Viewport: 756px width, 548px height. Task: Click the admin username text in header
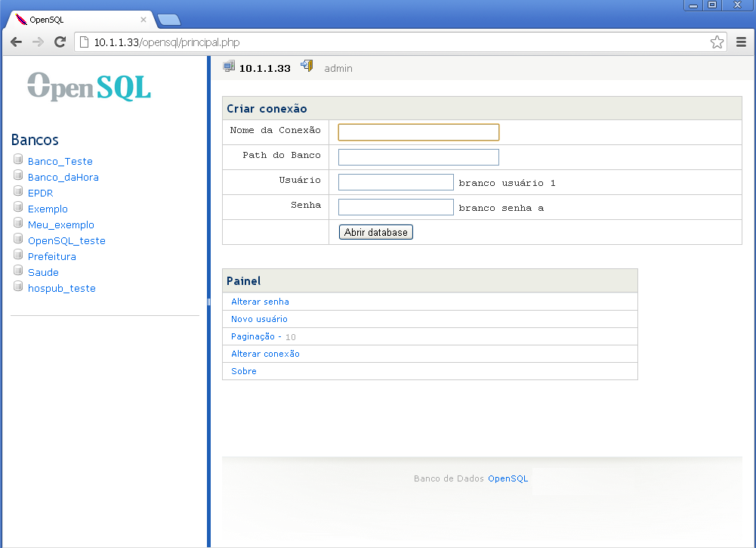pyautogui.click(x=338, y=69)
